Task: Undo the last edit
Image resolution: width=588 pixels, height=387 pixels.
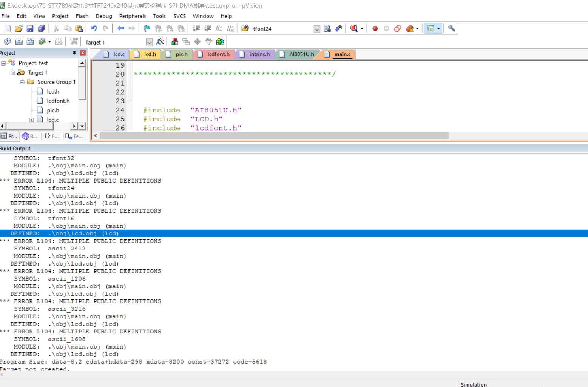Action: [94, 28]
